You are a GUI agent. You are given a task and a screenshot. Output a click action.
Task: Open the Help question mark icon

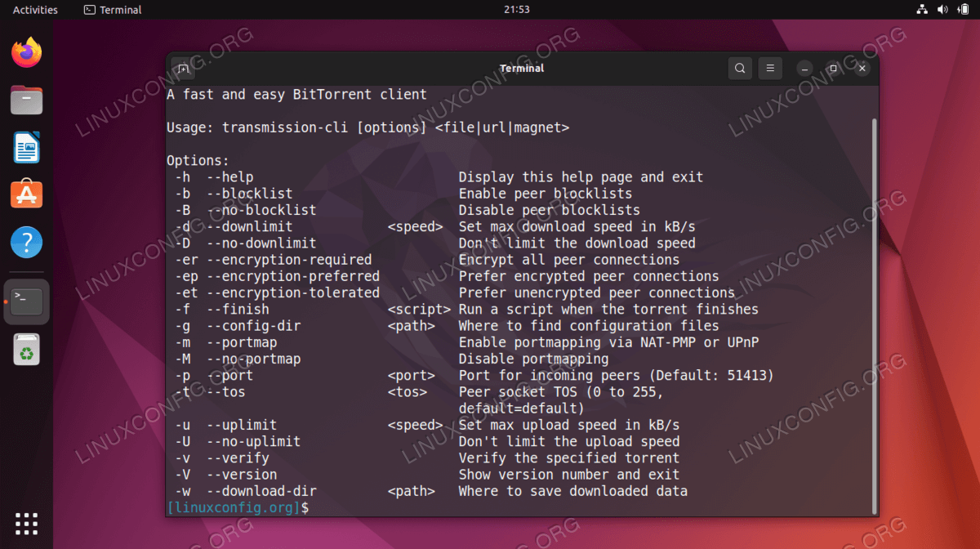(x=26, y=243)
